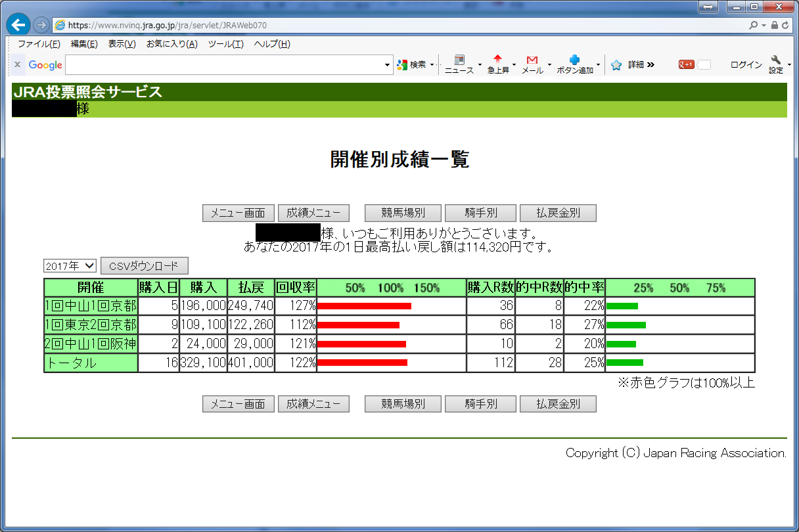The height and width of the screenshot is (532, 799).
Task: Click the トータル row label
Action: click(91, 363)
